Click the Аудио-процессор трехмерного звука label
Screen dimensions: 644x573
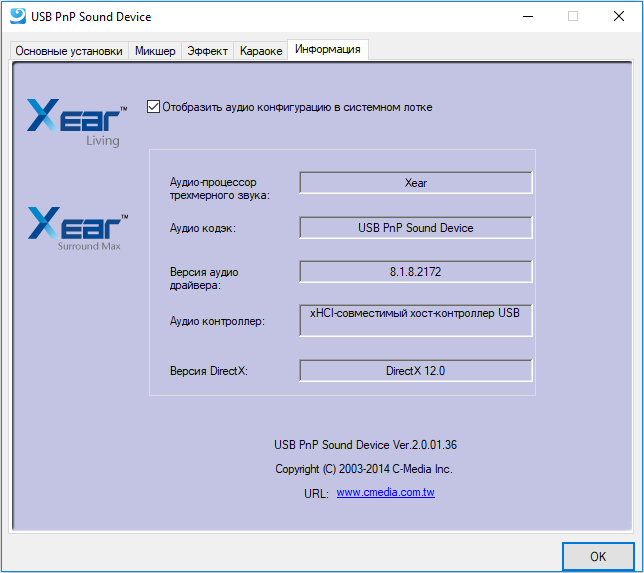(x=220, y=188)
